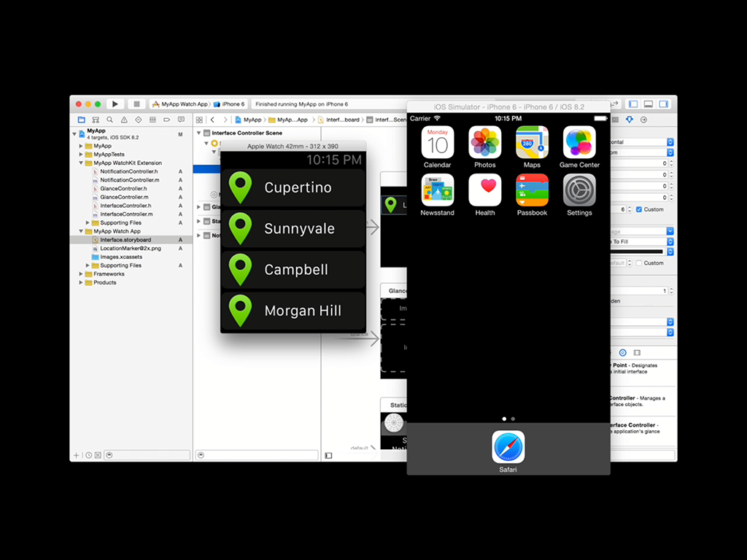This screenshot has height=560, width=747.
Task: Click the navigator filter field
Action: (x=147, y=455)
